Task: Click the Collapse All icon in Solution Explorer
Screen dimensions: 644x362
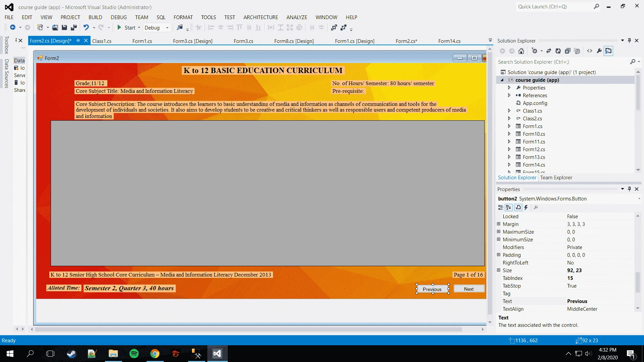Action: [x=568, y=51]
